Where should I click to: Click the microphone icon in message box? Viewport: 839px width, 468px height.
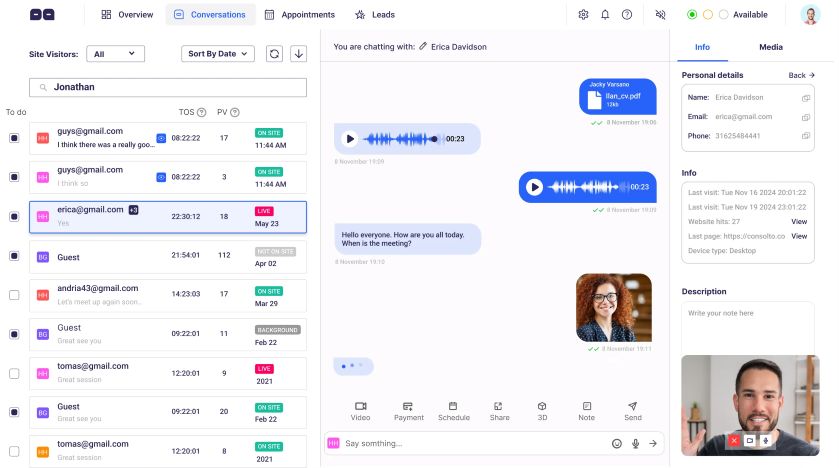(x=635, y=443)
